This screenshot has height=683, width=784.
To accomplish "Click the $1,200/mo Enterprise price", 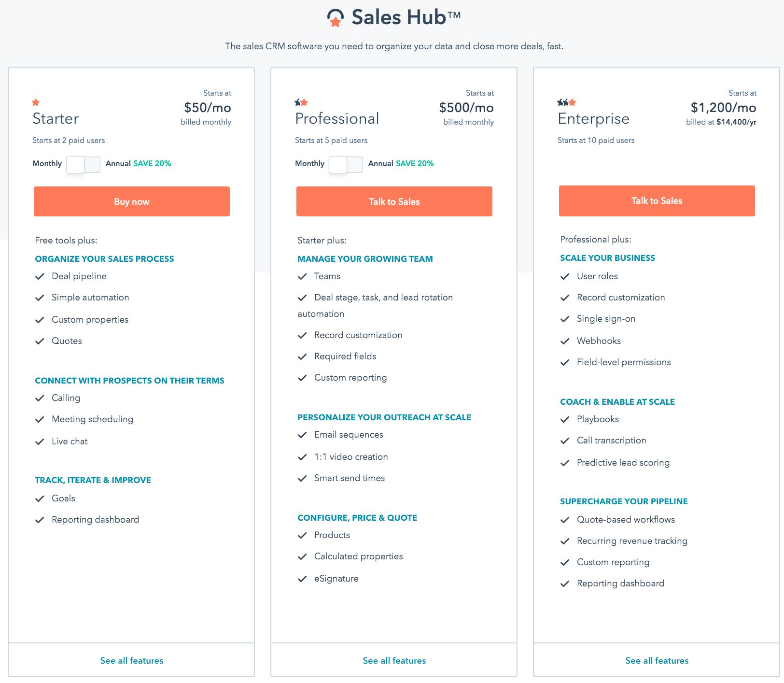I will pyautogui.click(x=723, y=107).
